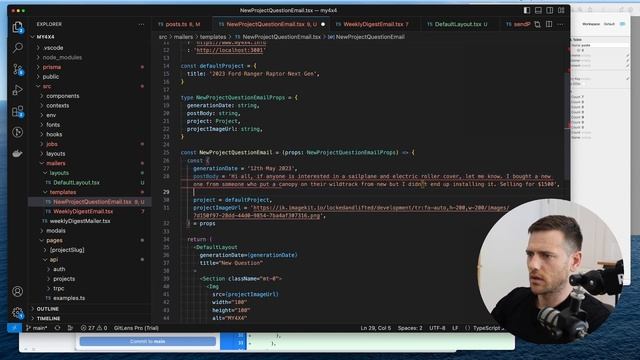The height and width of the screenshot is (360, 640).
Task: Click the synchronize changes icon in status bar
Action: coord(58,328)
